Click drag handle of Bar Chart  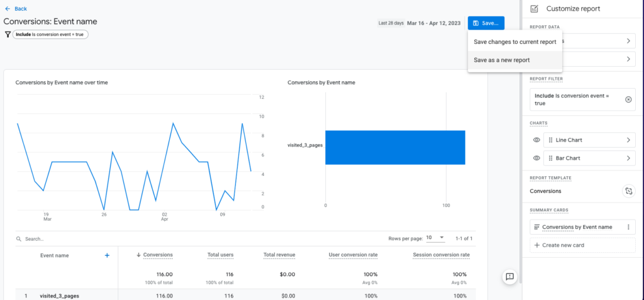pos(550,158)
